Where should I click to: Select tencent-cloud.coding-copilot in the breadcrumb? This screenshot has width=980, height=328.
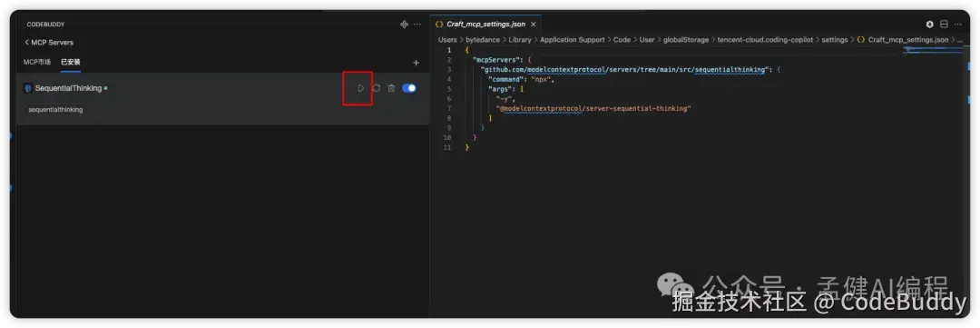pyautogui.click(x=765, y=39)
